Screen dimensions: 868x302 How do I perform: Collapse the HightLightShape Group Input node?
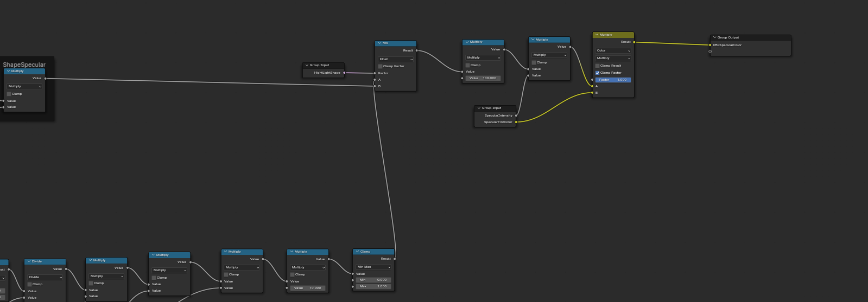pyautogui.click(x=307, y=65)
